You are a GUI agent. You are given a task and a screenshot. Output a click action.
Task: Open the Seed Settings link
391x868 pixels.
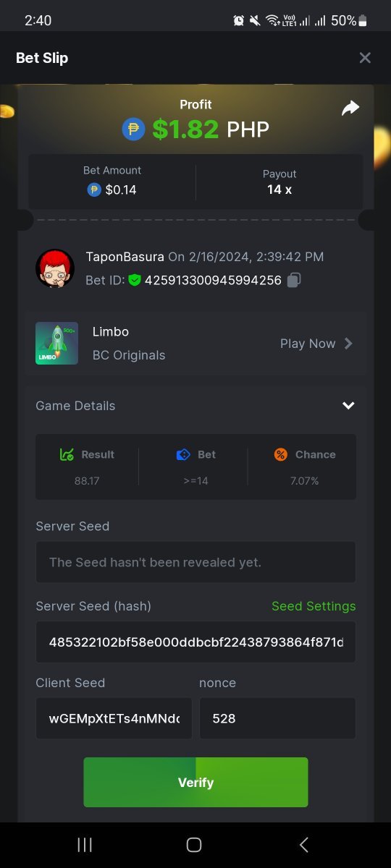coord(314,606)
